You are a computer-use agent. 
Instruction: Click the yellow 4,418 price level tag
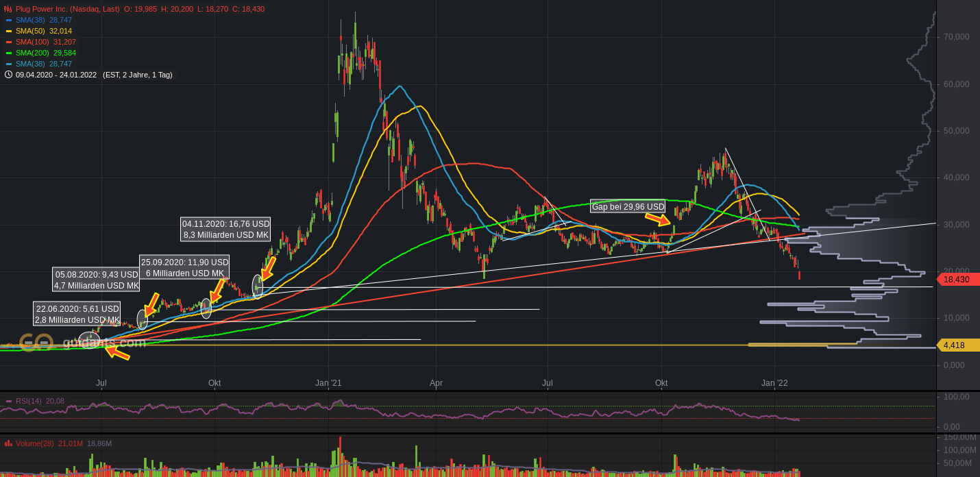(958, 345)
